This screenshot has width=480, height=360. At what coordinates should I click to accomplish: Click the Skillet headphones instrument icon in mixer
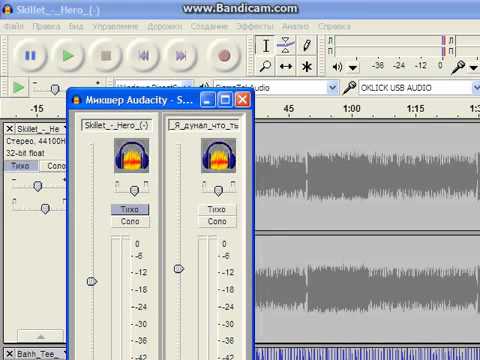[131, 156]
